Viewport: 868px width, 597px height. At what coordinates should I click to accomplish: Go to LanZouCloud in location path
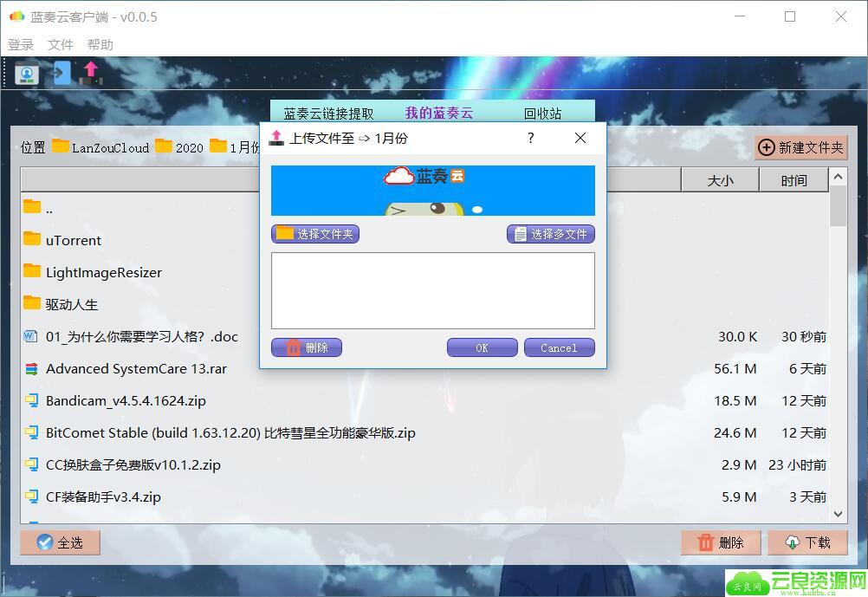tap(110, 148)
